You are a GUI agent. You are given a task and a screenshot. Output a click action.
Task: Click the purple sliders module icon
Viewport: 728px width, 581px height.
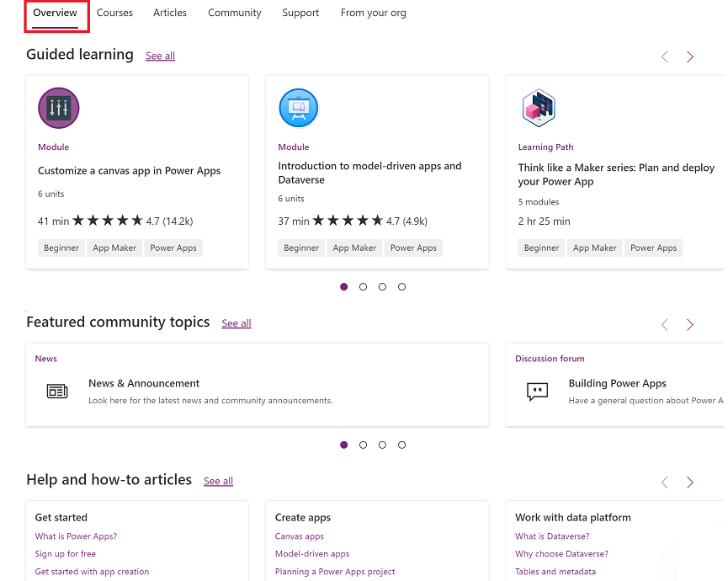pos(59,109)
